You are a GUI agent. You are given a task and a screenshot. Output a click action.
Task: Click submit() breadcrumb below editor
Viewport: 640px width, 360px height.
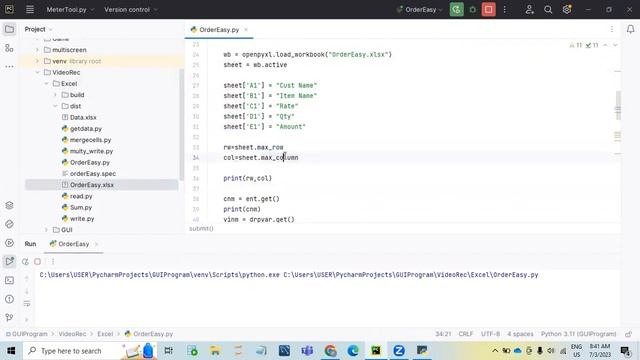pos(201,229)
